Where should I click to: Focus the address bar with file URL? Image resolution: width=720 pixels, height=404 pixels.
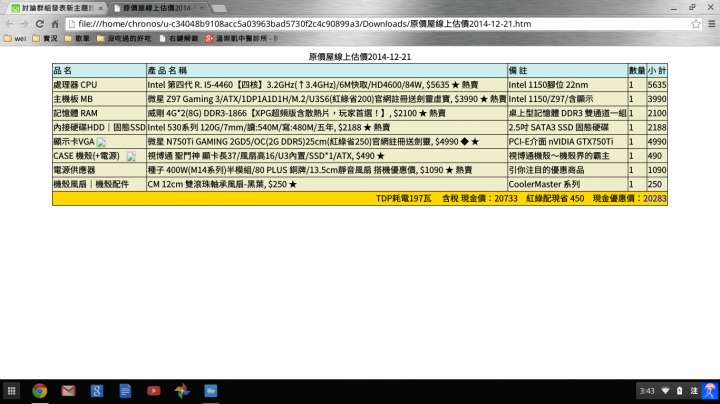pyautogui.click(x=377, y=24)
